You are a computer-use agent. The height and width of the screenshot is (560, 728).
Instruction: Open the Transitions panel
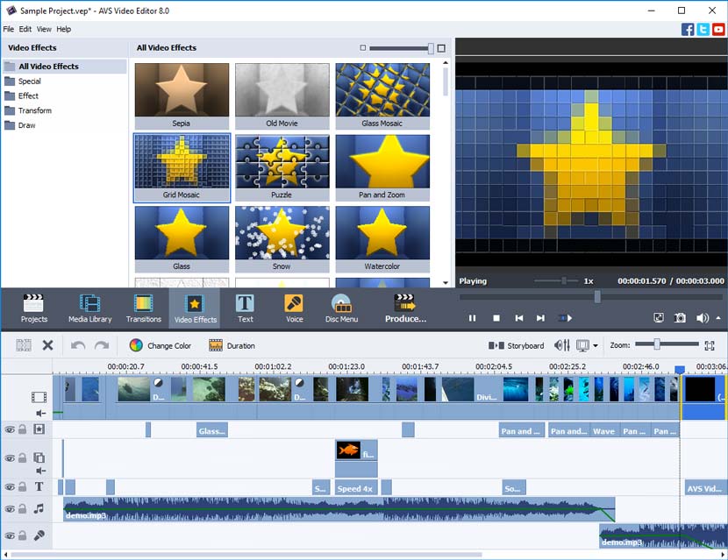(143, 307)
